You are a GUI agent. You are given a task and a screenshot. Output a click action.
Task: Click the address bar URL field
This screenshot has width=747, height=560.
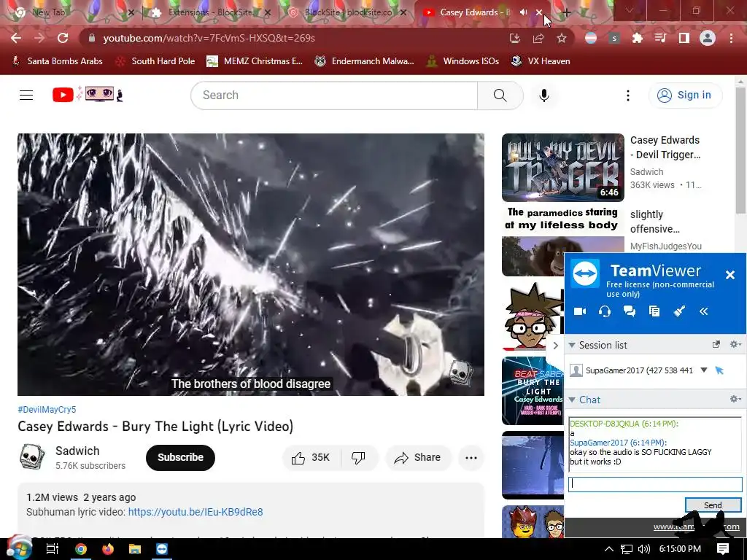click(x=295, y=38)
